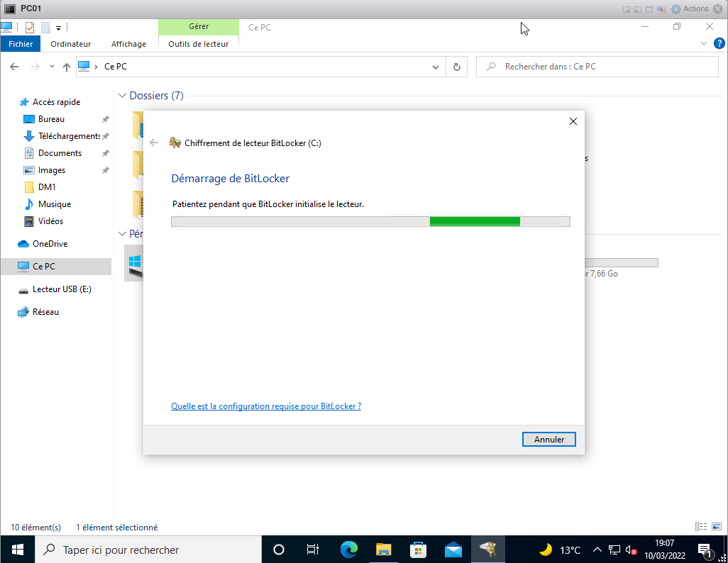This screenshot has height=563, width=728.
Task: Open Microsoft Store from the taskbar
Action: (419, 550)
